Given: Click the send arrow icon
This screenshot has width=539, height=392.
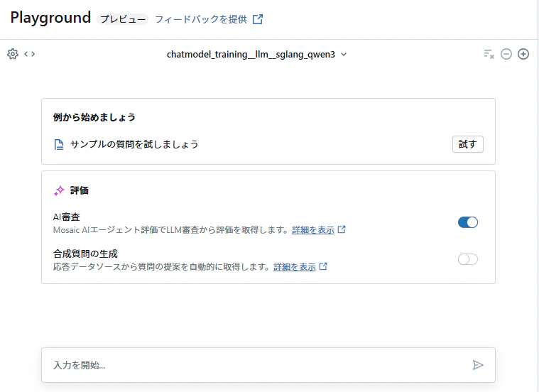Looking at the screenshot, I should click(x=478, y=365).
